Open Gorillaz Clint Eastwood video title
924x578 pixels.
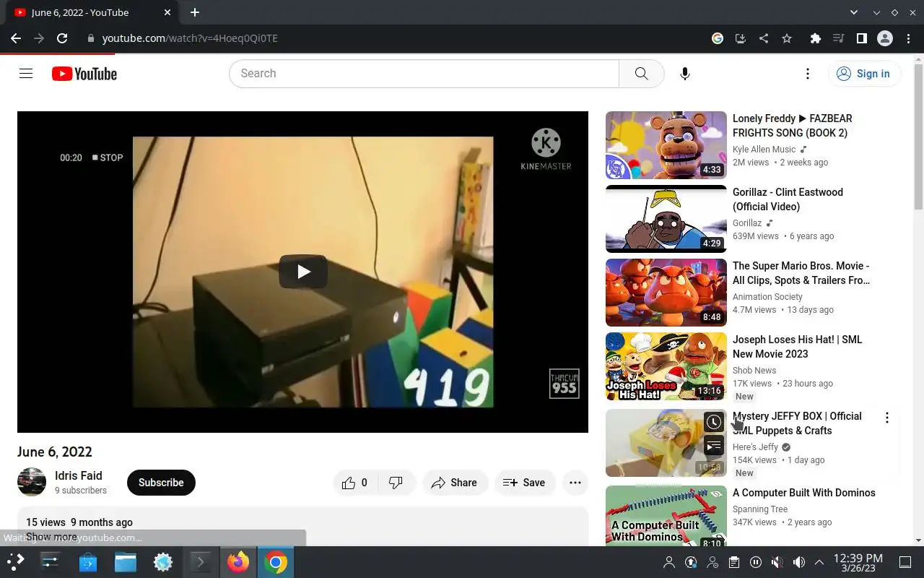click(788, 199)
